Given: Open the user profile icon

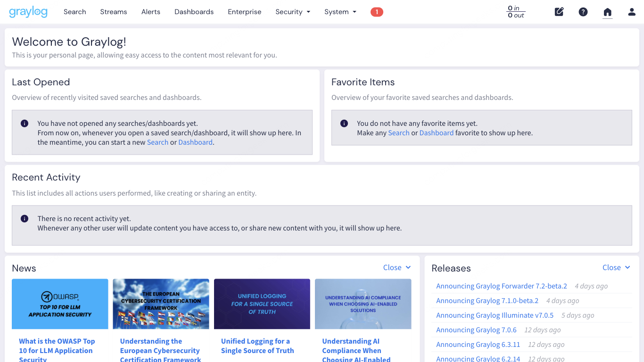Looking at the screenshot, I should tap(632, 12).
